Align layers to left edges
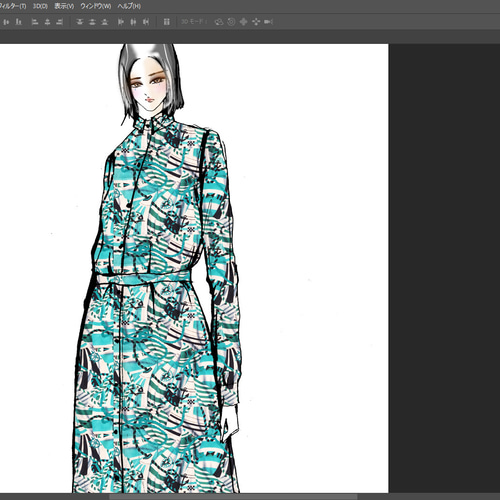This screenshot has height=500, width=500. pyautogui.click(x=35, y=22)
